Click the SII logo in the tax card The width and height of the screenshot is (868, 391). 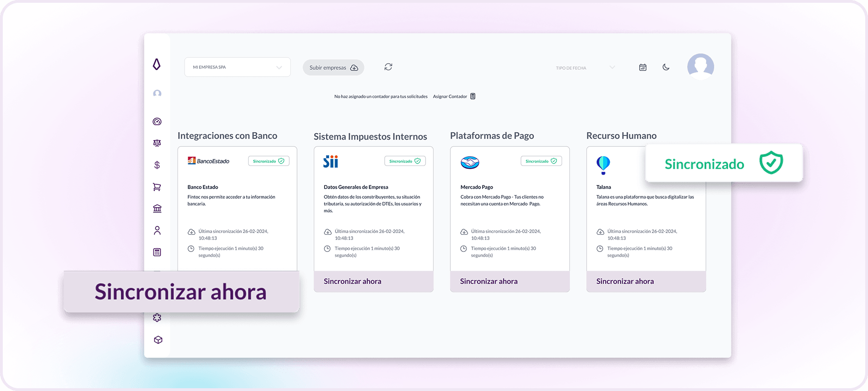coord(331,161)
